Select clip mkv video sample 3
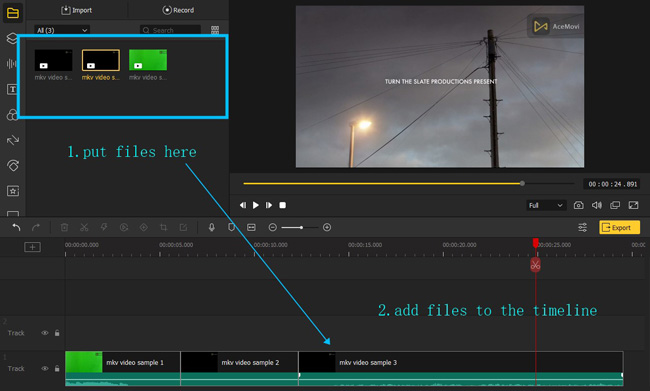 click(461, 369)
